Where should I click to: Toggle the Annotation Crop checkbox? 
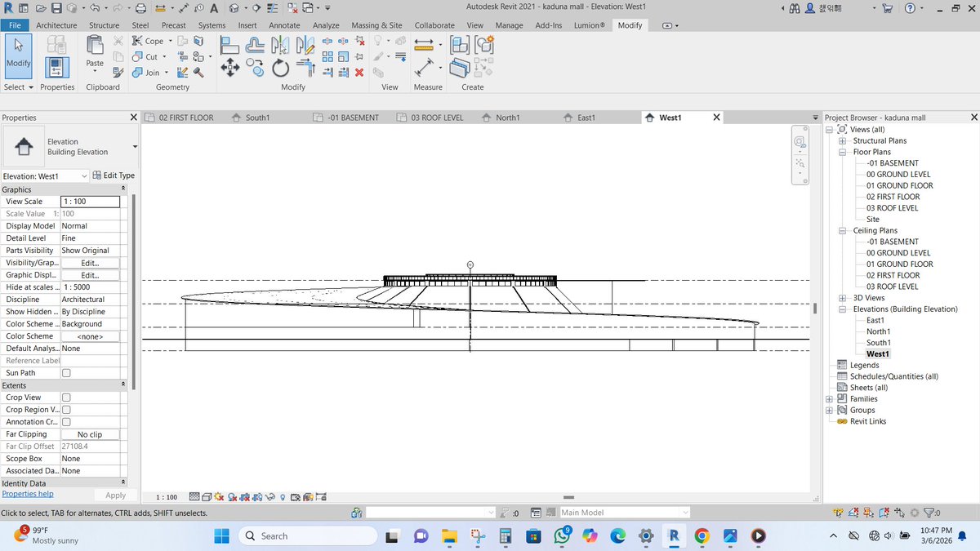click(66, 422)
